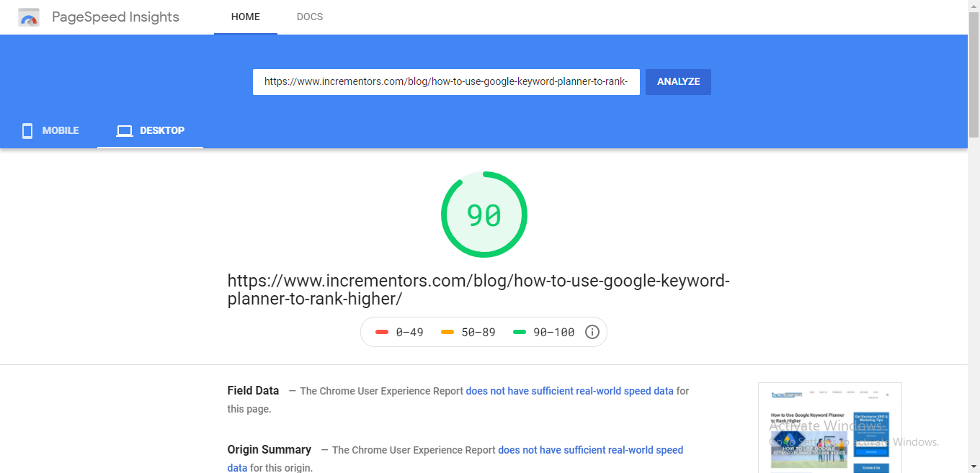The width and height of the screenshot is (980, 473).
Task: Open the Origin Summary speed data link
Action: [x=590, y=449]
